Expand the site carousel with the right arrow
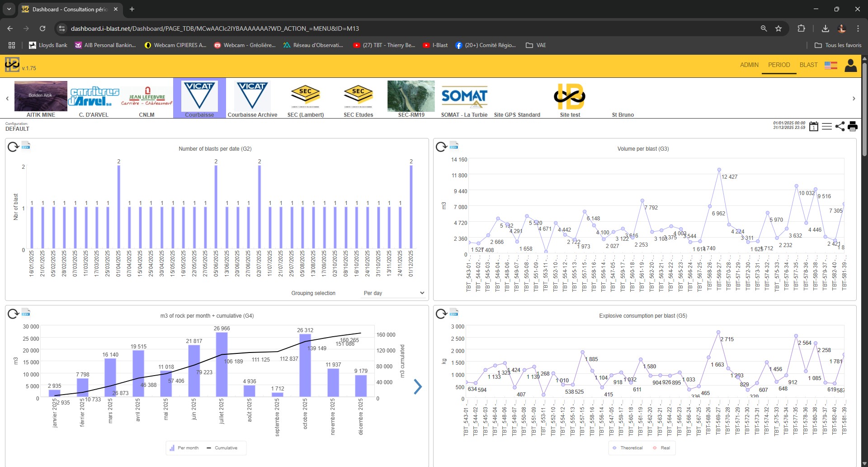This screenshot has height=467, width=868. 854,98
